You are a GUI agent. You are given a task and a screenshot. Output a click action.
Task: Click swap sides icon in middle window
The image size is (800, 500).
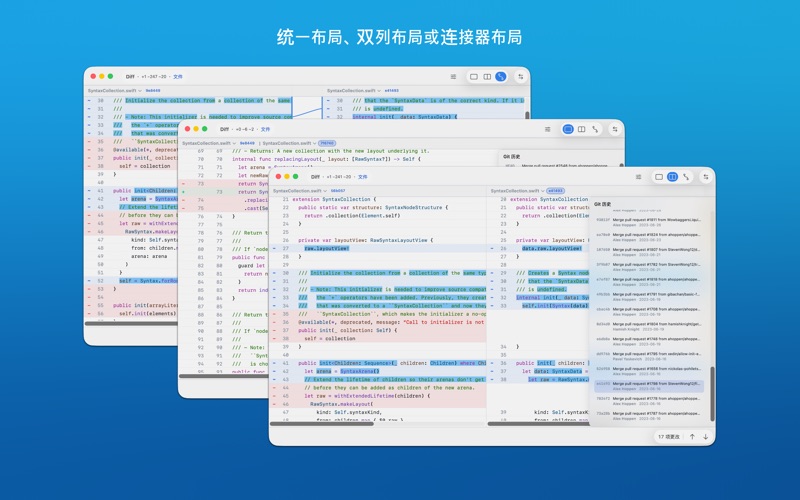coord(615,130)
